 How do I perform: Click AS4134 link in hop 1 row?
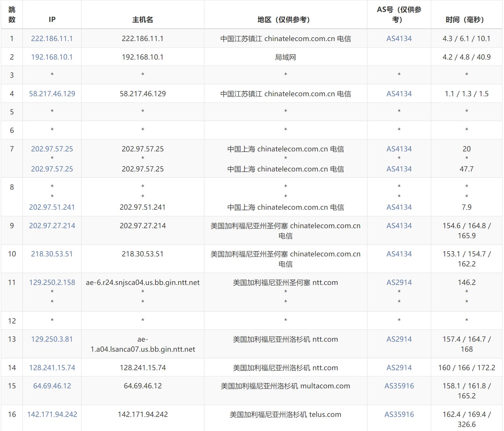point(399,39)
